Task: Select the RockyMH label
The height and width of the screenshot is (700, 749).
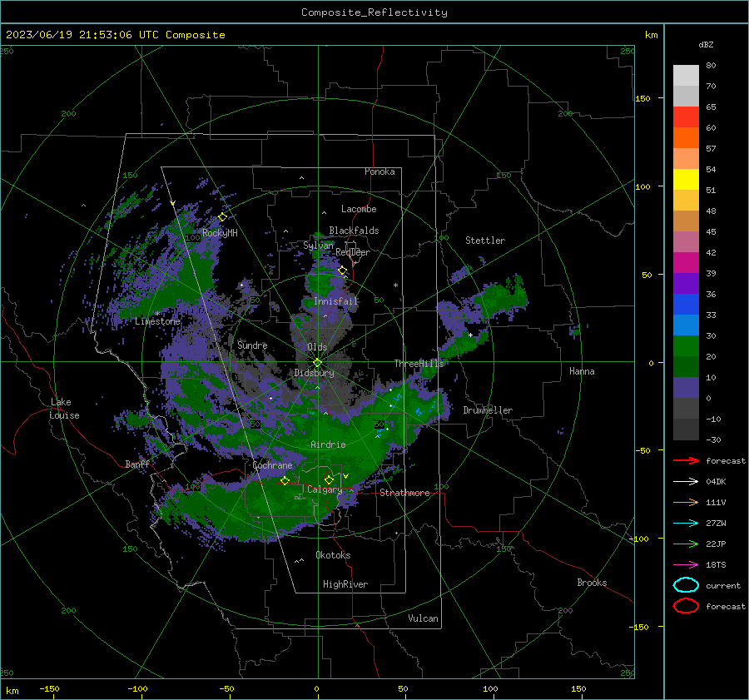Action: tap(220, 233)
